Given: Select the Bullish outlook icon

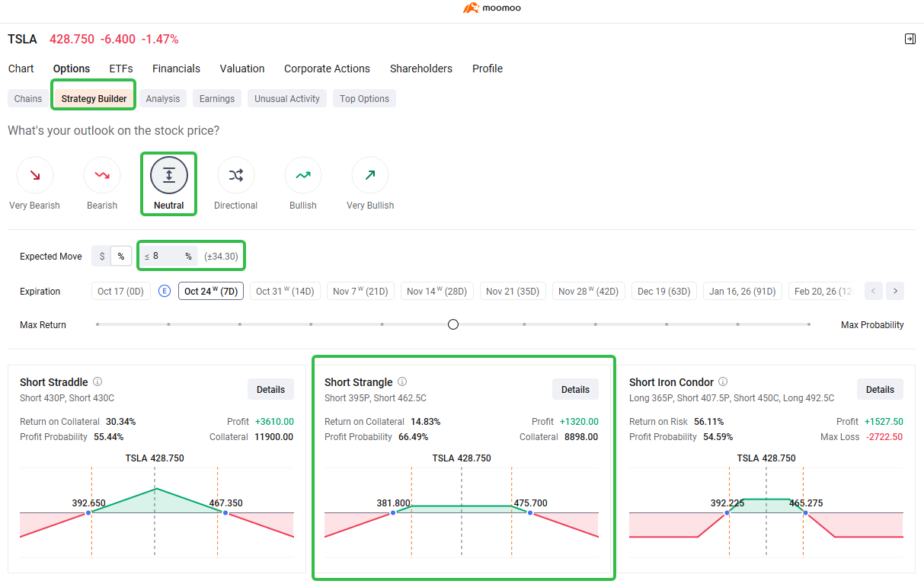Looking at the screenshot, I should [x=302, y=176].
